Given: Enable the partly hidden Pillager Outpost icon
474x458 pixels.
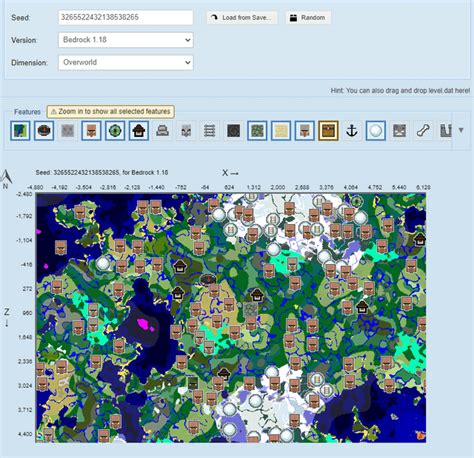Looking at the screenshot, I should coord(445,130).
